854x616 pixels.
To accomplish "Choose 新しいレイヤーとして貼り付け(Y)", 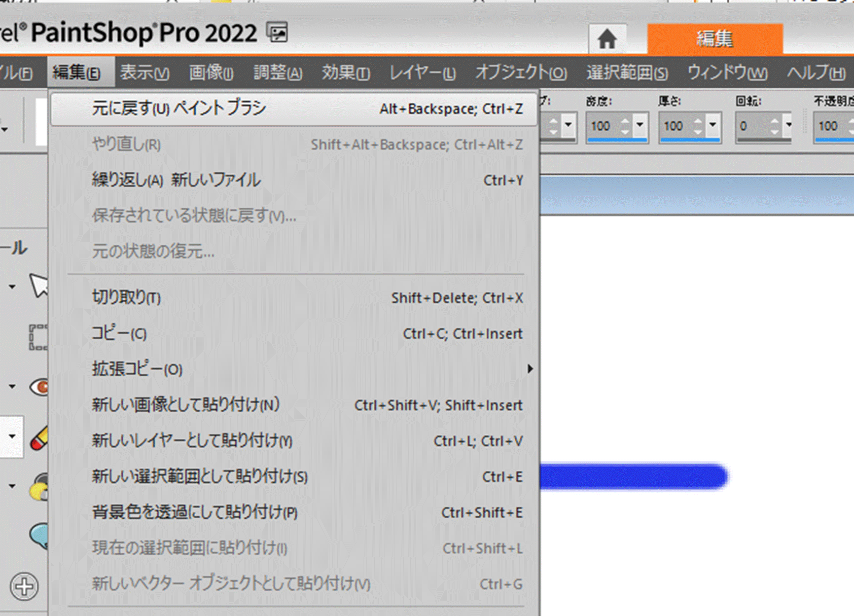I will 294,441.
